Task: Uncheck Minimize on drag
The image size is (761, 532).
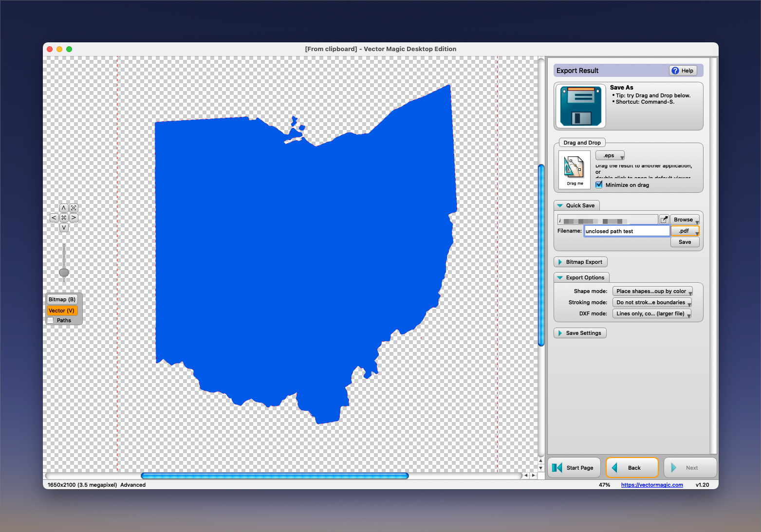Action: [x=599, y=185]
